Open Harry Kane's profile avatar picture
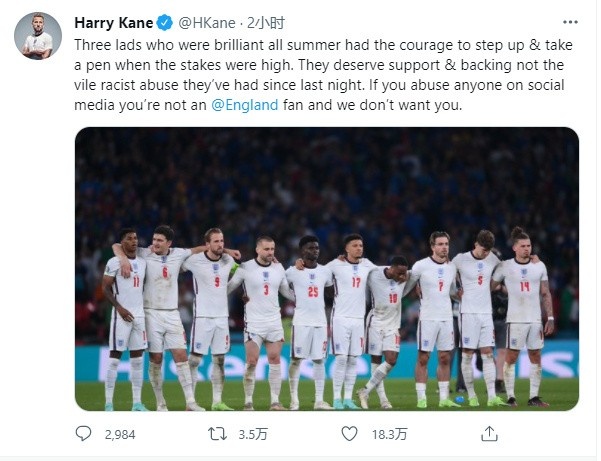The height and width of the screenshot is (461, 601). (38, 36)
